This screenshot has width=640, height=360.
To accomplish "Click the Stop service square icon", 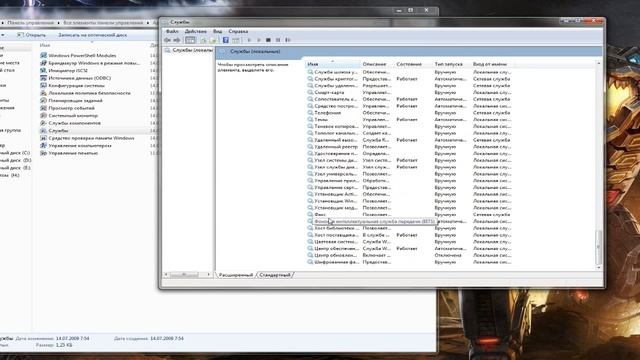I will coord(268,40).
